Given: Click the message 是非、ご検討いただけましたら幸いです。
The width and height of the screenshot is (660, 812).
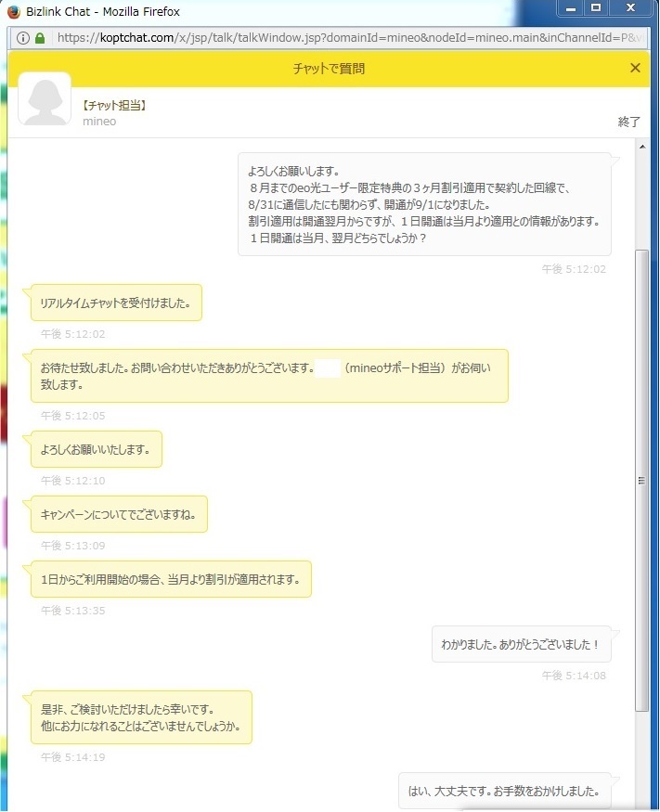Looking at the screenshot, I should pyautogui.click(x=141, y=717).
